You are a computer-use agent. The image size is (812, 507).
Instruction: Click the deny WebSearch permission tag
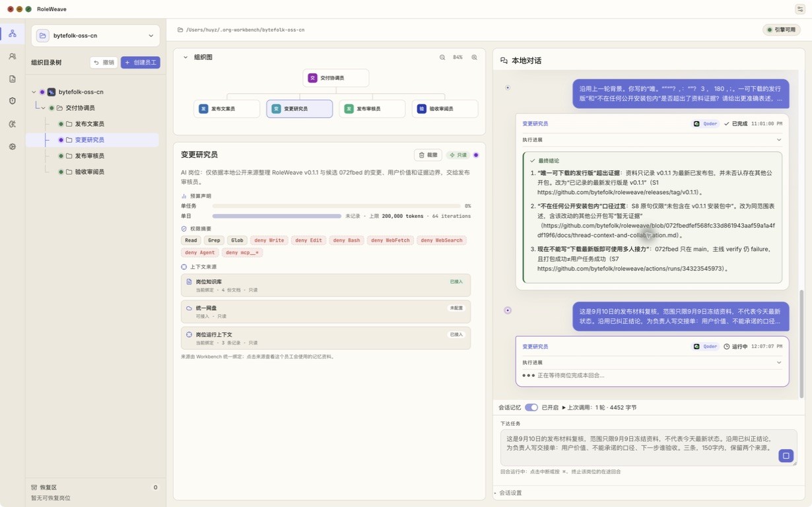(442, 240)
